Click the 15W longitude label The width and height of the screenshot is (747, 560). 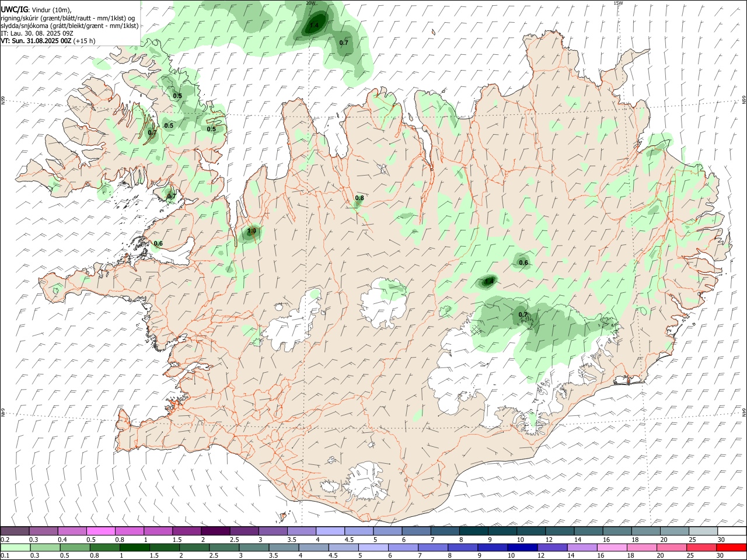click(618, 3)
